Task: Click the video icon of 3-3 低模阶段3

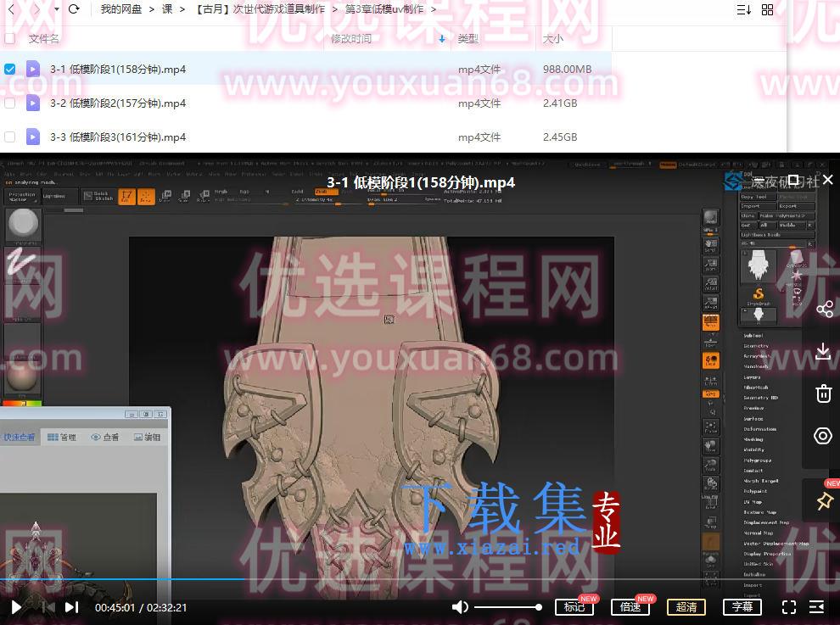Action: tap(33, 137)
